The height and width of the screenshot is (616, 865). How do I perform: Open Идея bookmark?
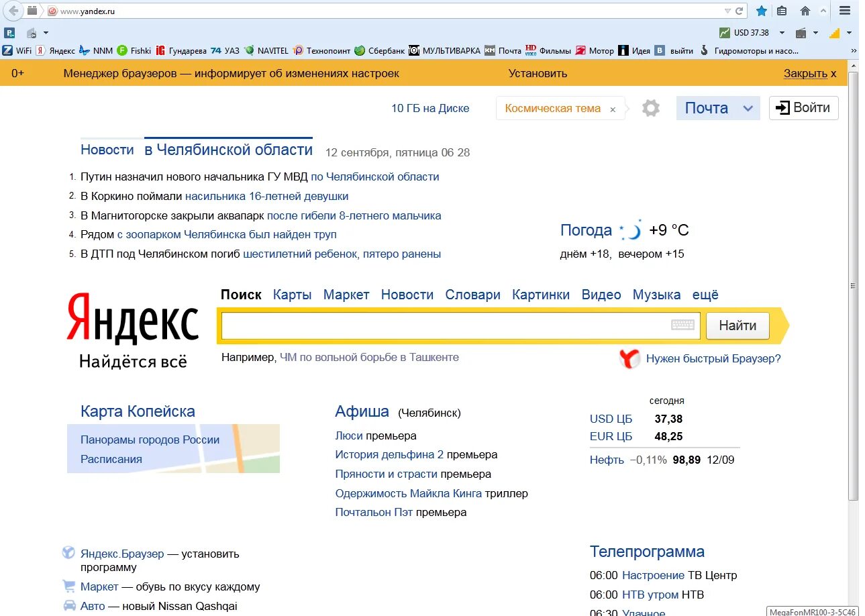(x=635, y=50)
